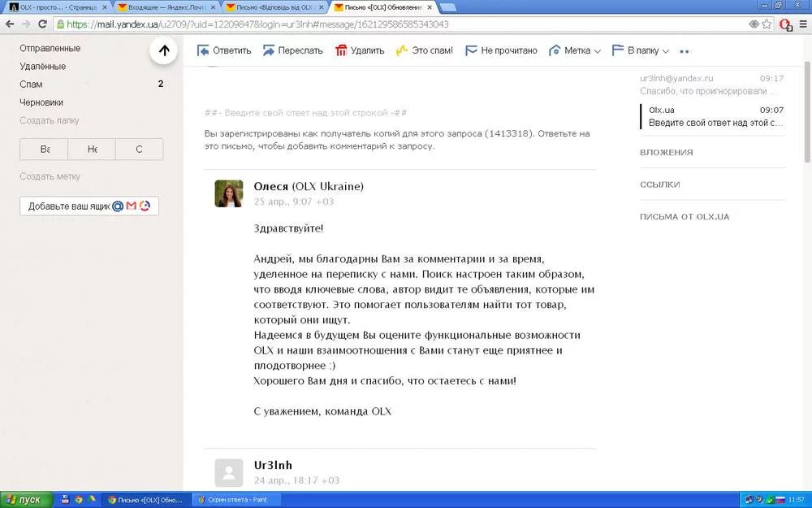
Task: Click the sender name 'Олеся (OLX Ukraine)'
Action: coord(309,186)
